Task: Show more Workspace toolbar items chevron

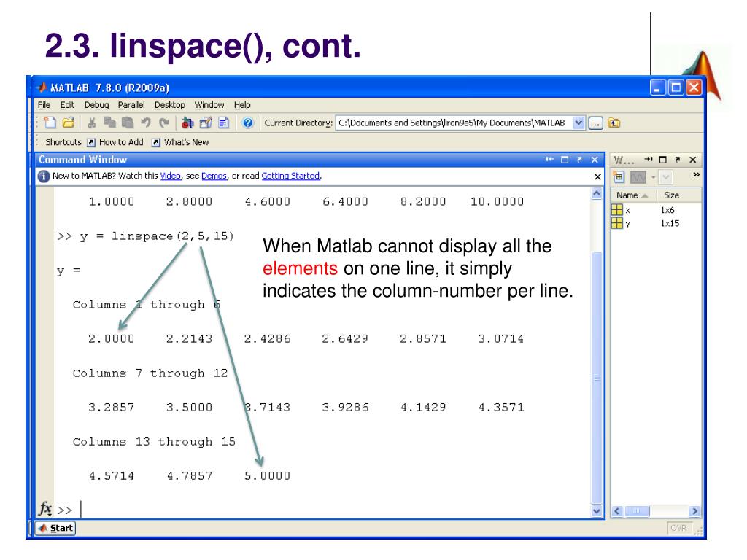Action: tap(696, 175)
